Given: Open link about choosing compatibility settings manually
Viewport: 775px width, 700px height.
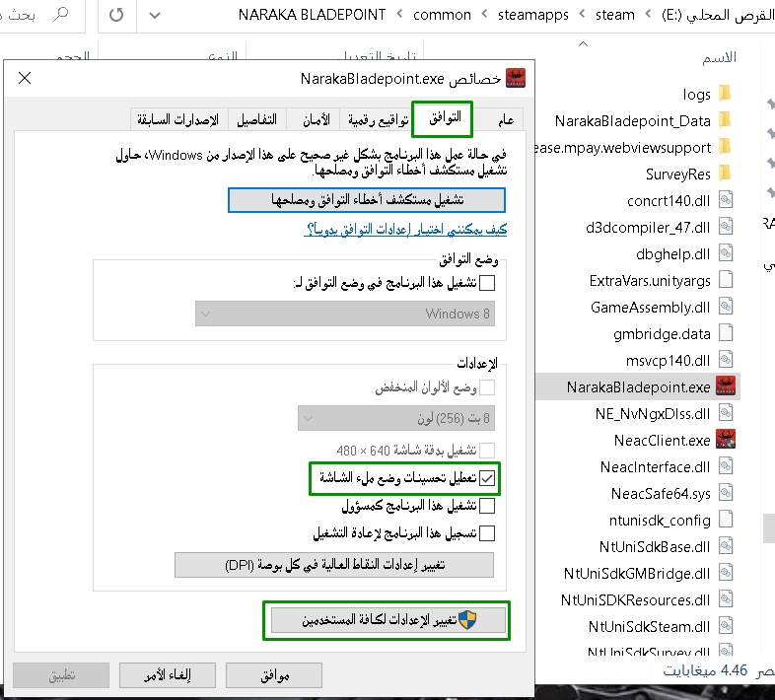Looking at the screenshot, I should point(407,229).
